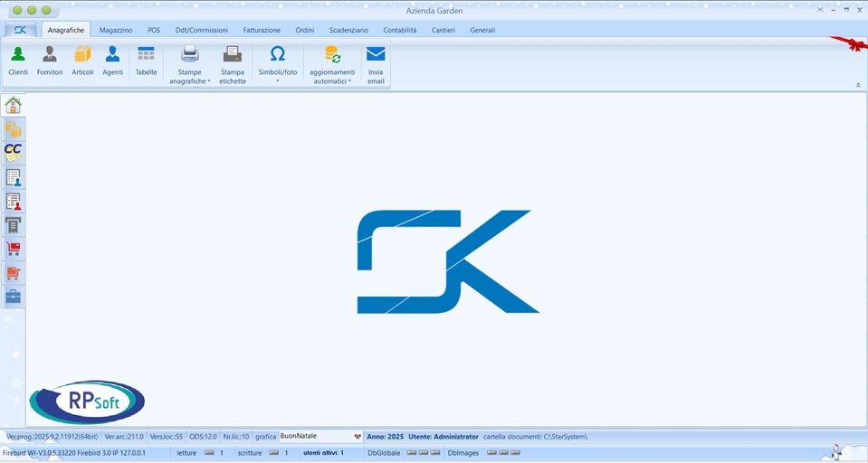Open the Contabilità tab
868x463 pixels.
pos(399,30)
